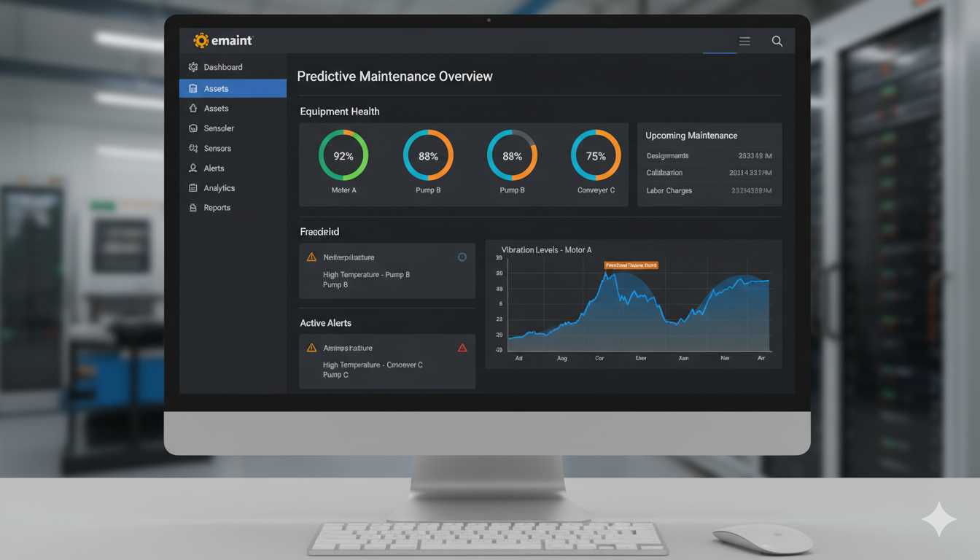Open the Sensors sidebar item
The width and height of the screenshot is (980, 560).
(217, 149)
